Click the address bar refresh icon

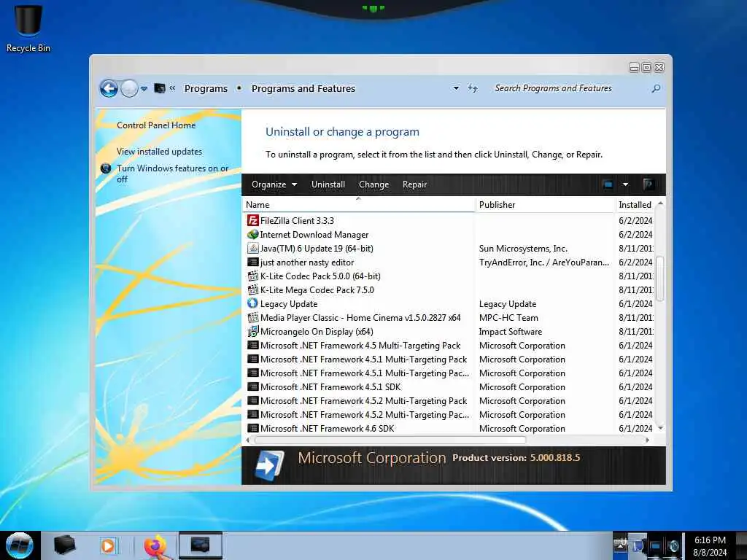tap(472, 88)
